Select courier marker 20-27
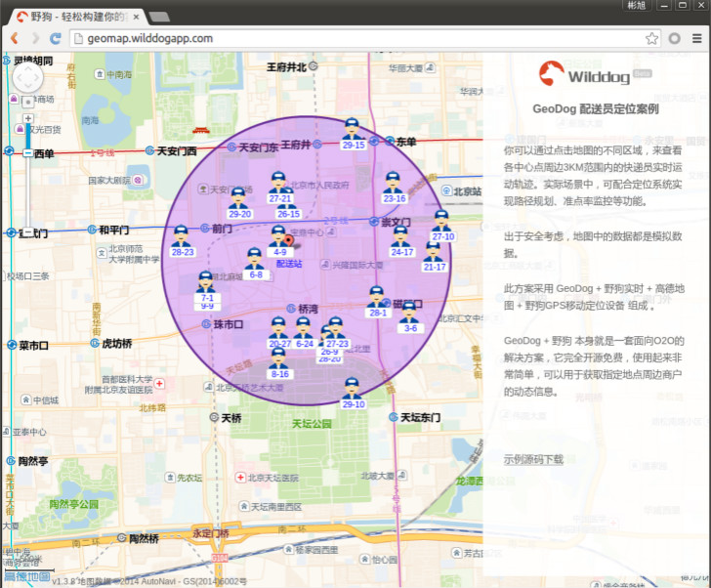This screenshot has width=711, height=588. [x=279, y=333]
